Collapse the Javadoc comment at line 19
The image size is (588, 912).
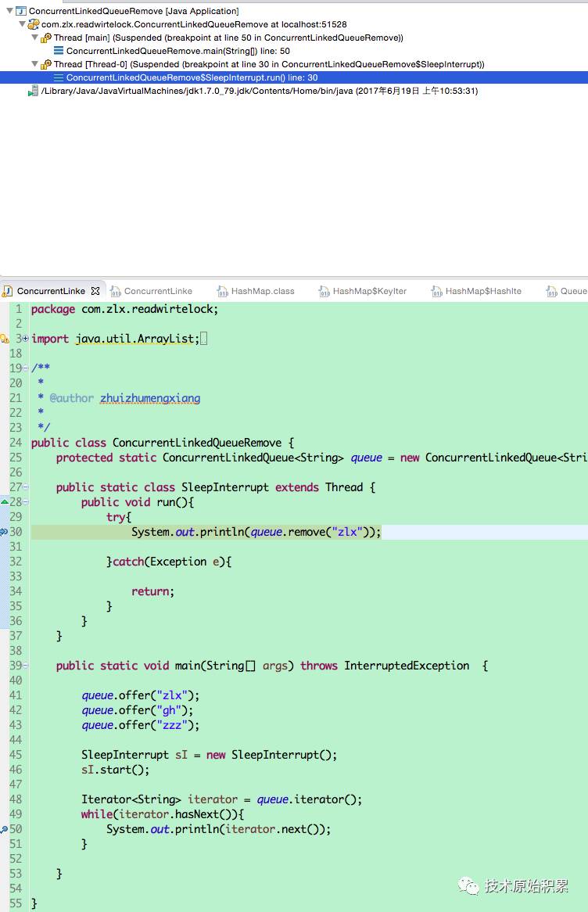point(26,368)
